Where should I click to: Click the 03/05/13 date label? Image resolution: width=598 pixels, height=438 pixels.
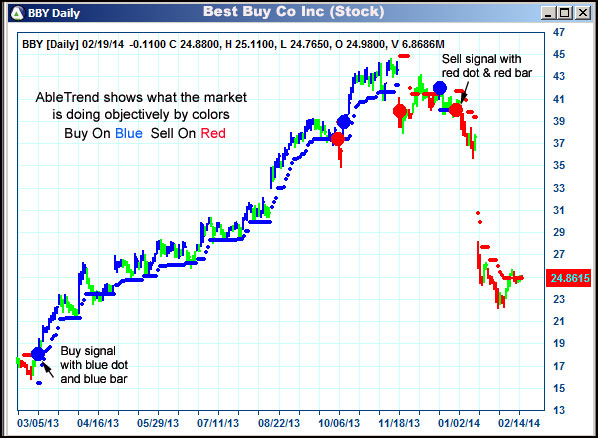coord(38,423)
